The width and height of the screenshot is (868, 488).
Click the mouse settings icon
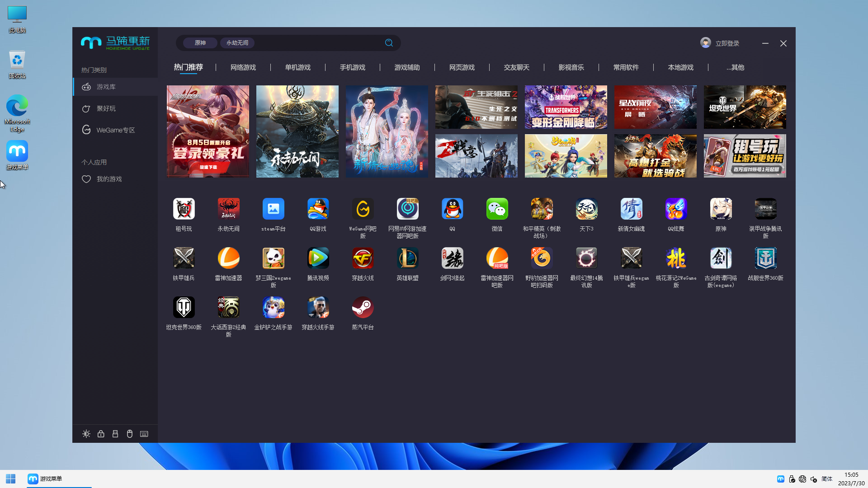coord(130,434)
